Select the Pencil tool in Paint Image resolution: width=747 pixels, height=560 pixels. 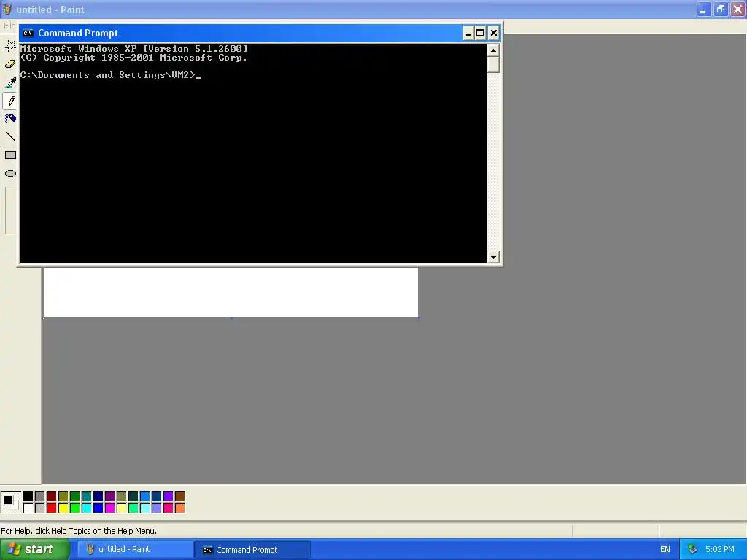point(10,101)
